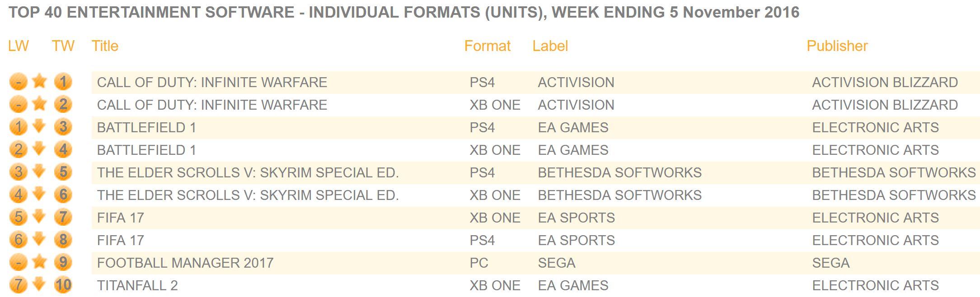Click the down arrow icon beside rank 3
This screenshot has height=297, width=980.
point(40,126)
